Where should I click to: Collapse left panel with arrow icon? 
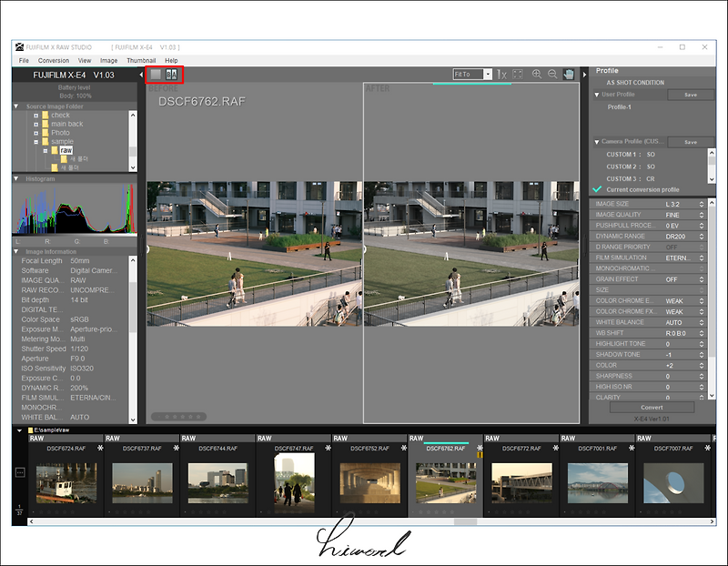pyautogui.click(x=141, y=75)
